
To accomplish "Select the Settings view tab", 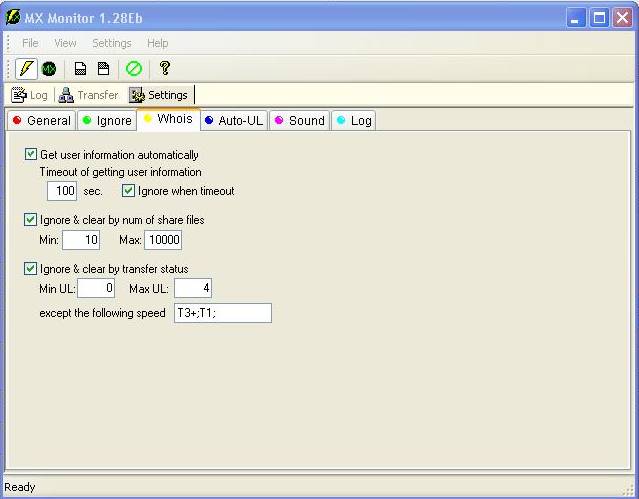I will pos(159,95).
